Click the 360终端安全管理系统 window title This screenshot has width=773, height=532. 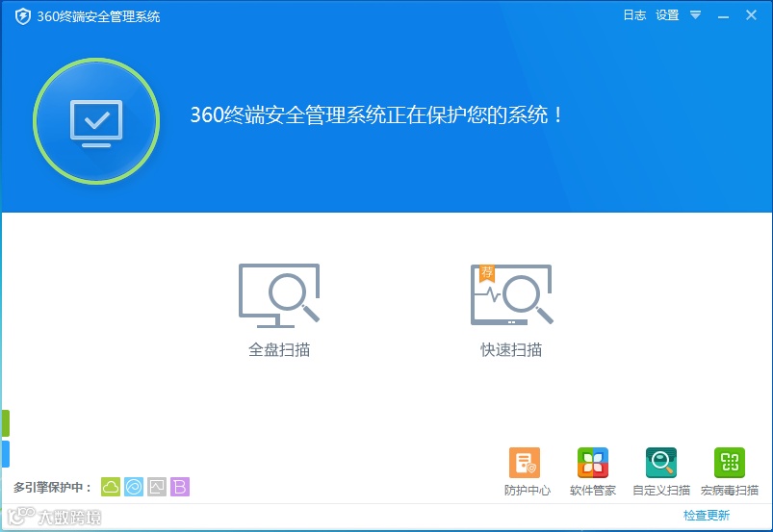coord(98,16)
